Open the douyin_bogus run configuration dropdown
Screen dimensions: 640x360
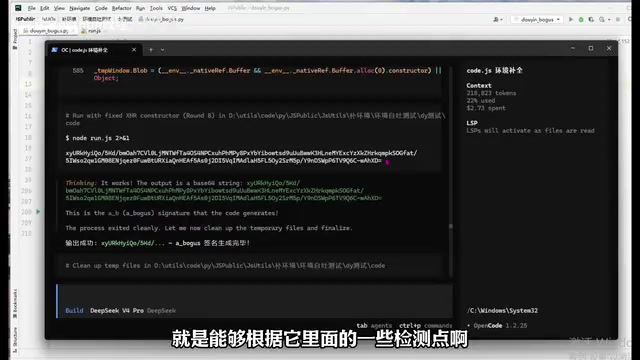pyautogui.click(x=537, y=19)
